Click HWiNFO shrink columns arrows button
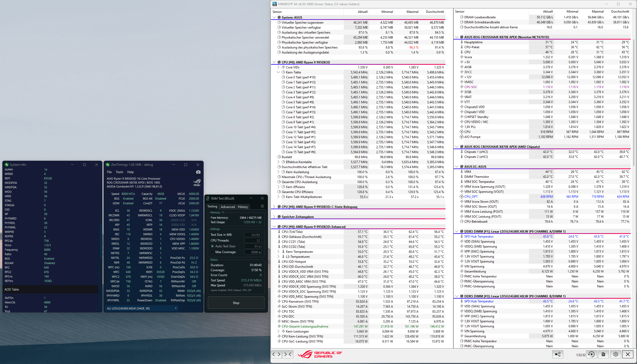Viewport: 637px width, 364px height. click(288, 354)
